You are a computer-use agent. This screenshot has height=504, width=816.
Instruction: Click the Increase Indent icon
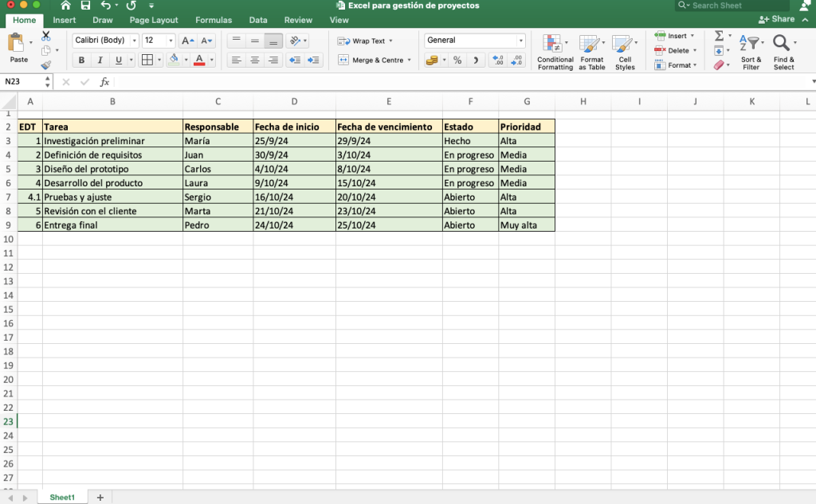[x=314, y=60]
